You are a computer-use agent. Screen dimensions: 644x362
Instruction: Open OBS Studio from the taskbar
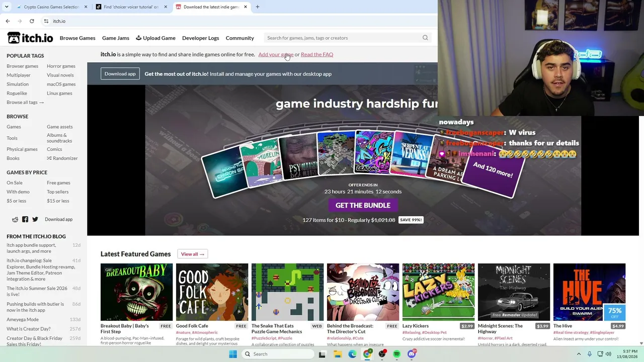(382, 354)
